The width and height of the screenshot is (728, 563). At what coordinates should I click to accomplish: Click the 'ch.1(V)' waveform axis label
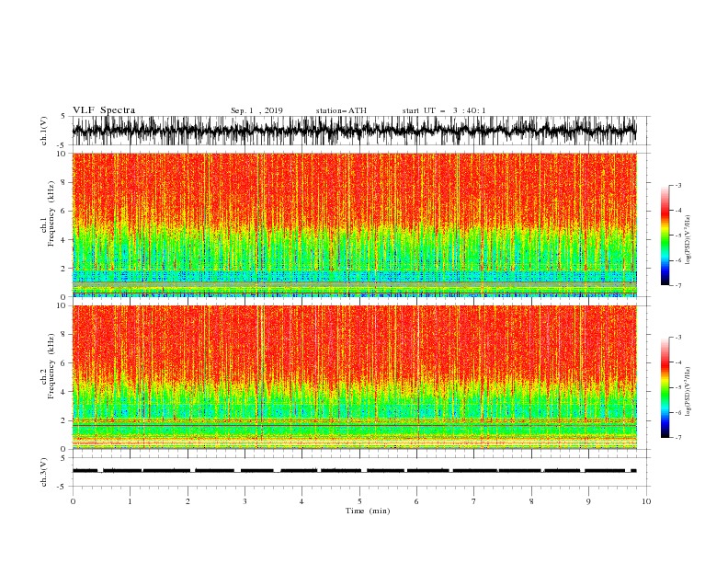point(44,130)
